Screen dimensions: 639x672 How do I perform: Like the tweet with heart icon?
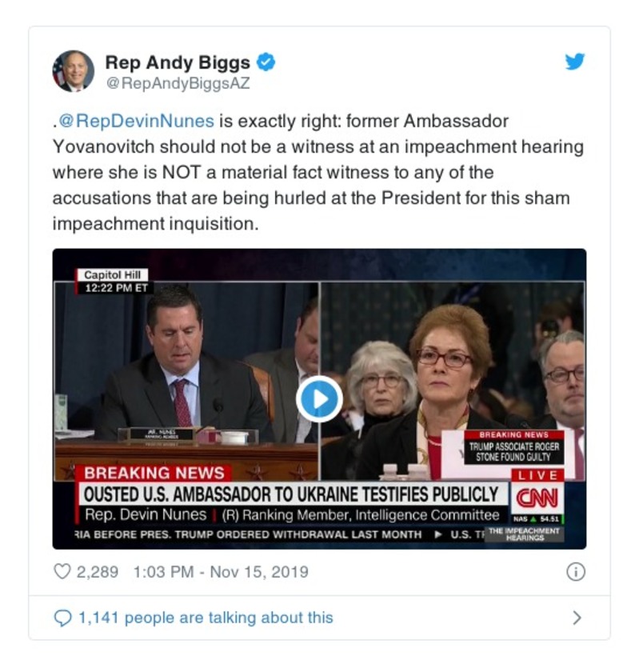62,571
